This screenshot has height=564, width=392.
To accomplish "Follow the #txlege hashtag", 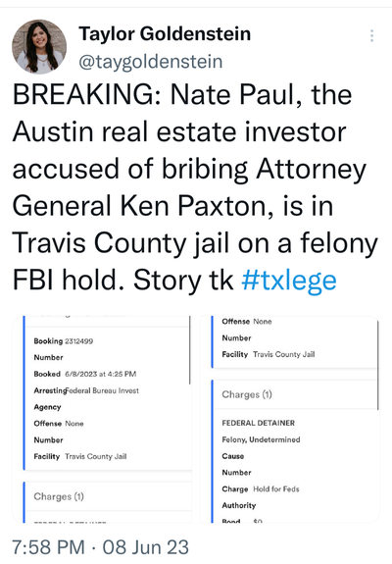I will click(x=289, y=281).
